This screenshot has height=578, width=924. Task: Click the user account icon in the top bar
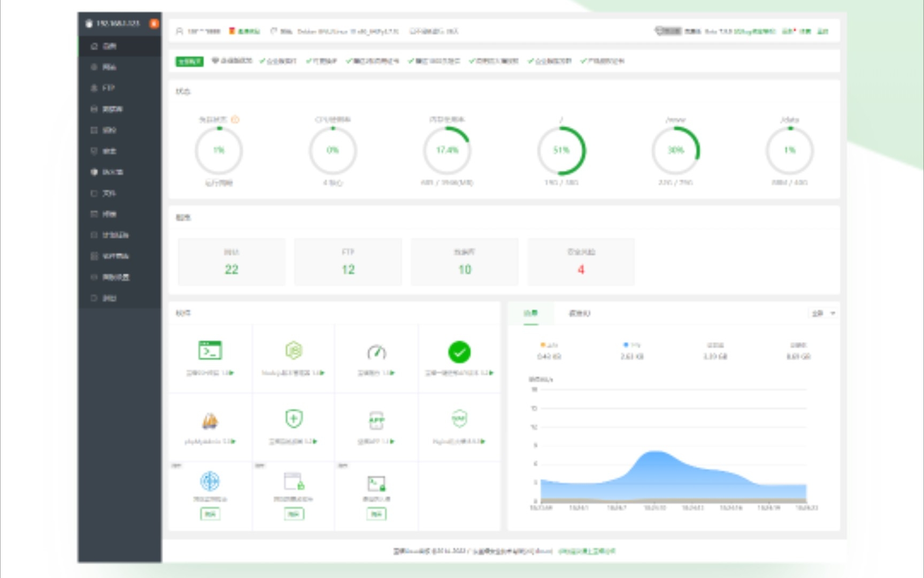pyautogui.click(x=180, y=31)
